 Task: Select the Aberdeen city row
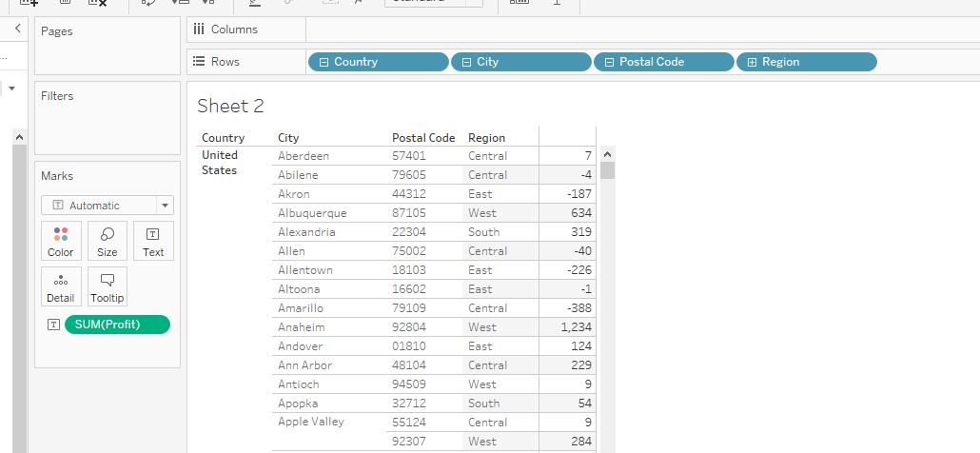304,155
